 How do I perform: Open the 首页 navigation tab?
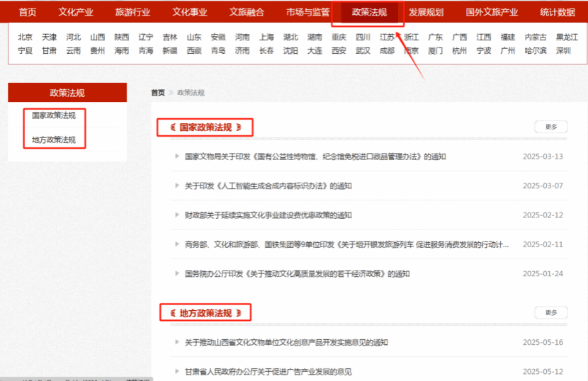(x=28, y=12)
